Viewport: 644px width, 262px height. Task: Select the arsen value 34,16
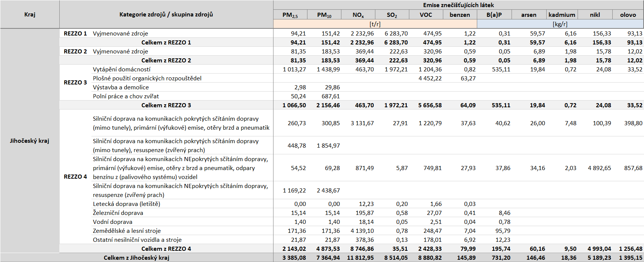point(538,168)
